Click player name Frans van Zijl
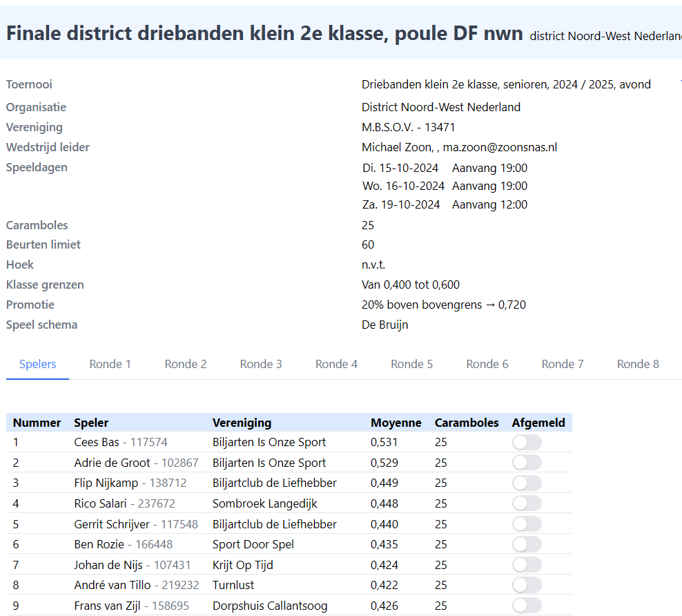Viewport: 682px width, 616px height. (x=107, y=606)
